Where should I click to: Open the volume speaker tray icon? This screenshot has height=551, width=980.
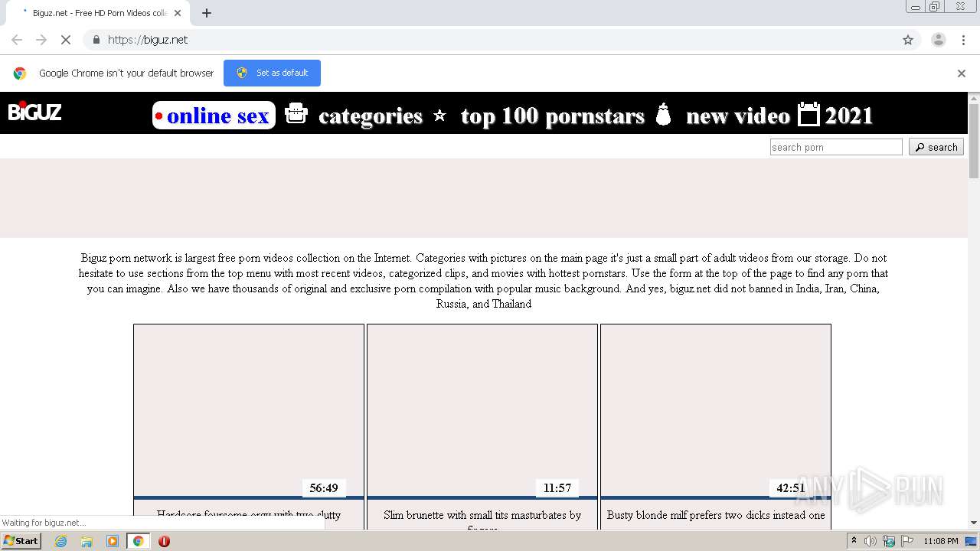pos(871,541)
